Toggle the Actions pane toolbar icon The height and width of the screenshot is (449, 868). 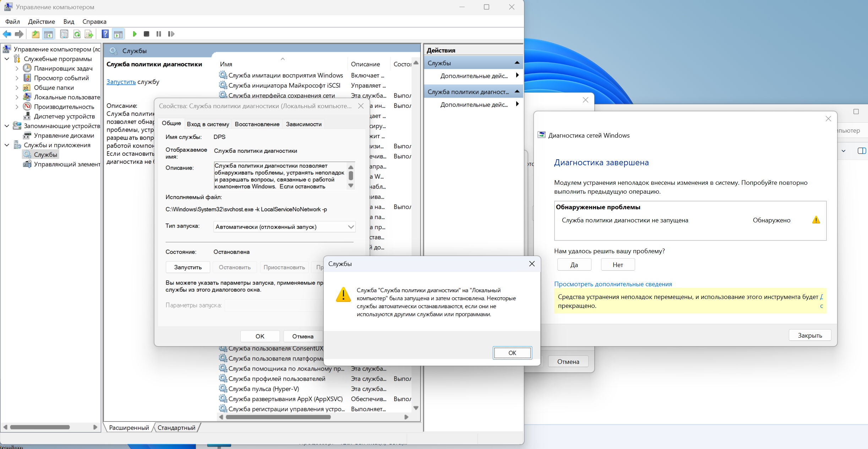pos(118,34)
